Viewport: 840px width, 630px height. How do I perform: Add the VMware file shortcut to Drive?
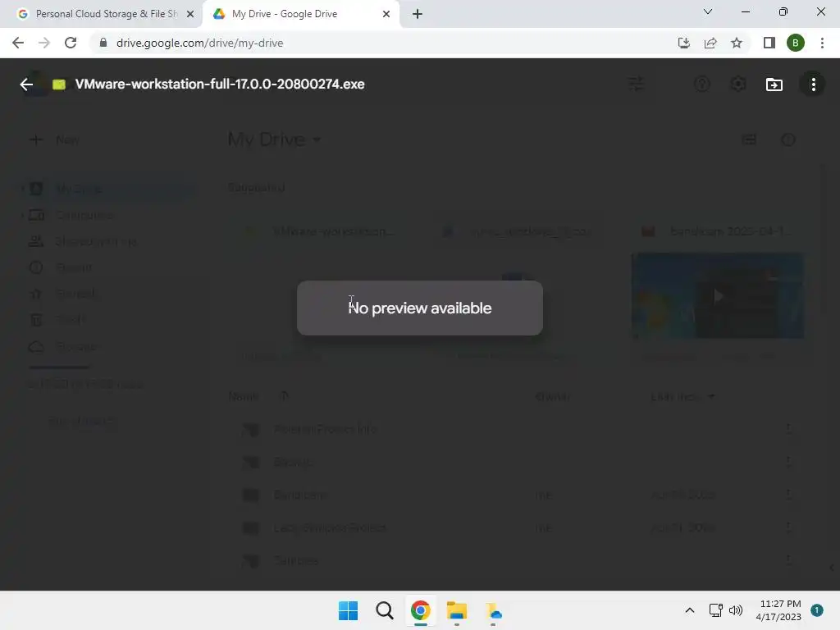(x=774, y=84)
